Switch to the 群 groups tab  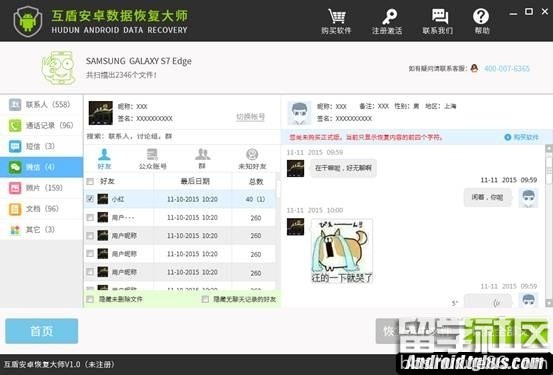[202, 159]
